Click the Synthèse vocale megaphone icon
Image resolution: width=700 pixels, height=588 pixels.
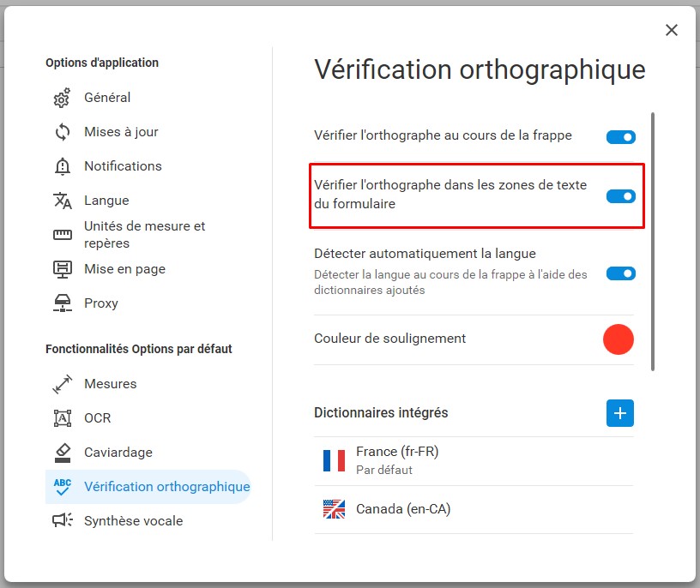pos(62,520)
